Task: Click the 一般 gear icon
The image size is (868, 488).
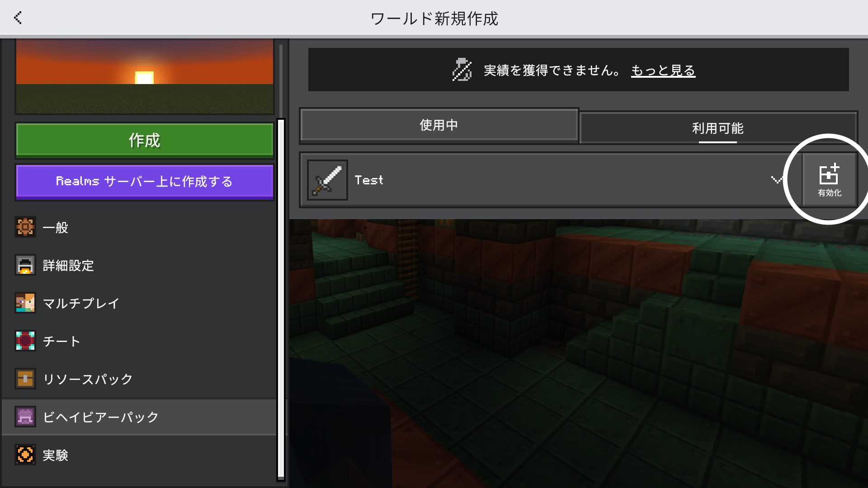Action: tap(25, 227)
